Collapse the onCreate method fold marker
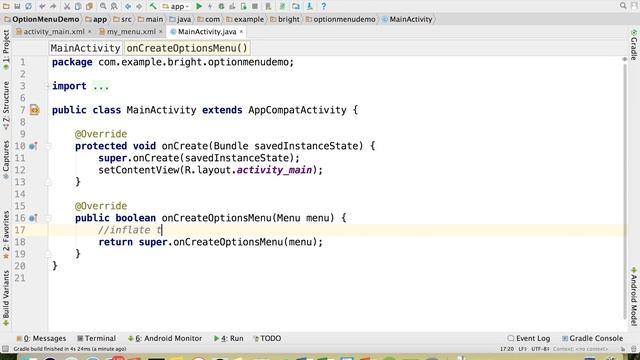640x360 pixels. coord(48,146)
